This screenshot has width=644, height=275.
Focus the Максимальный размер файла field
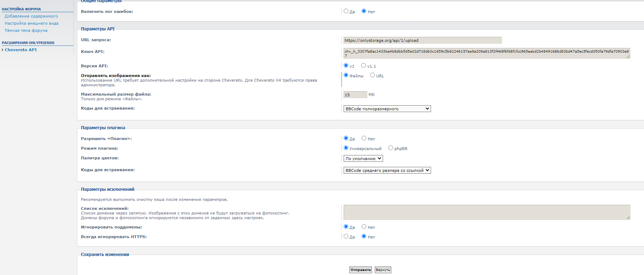pyautogui.click(x=355, y=95)
